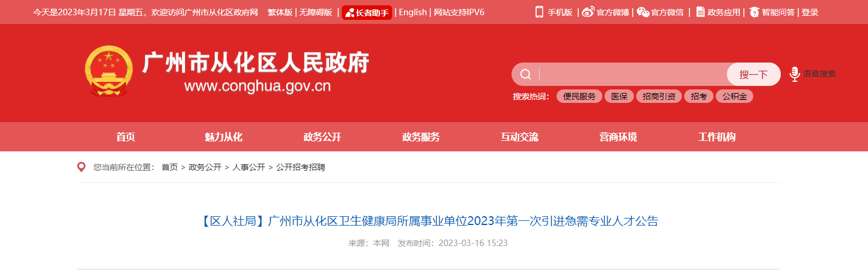Click the mobile version phone icon
The height and width of the screenshot is (270, 868).
(x=539, y=12)
